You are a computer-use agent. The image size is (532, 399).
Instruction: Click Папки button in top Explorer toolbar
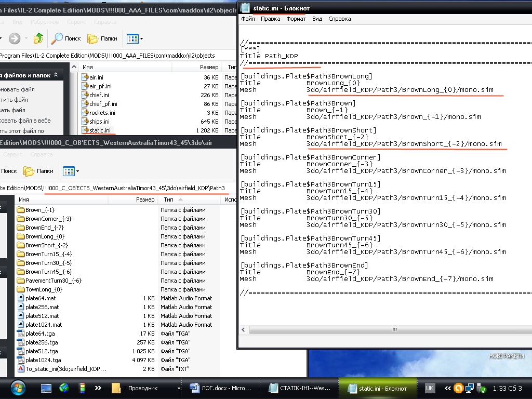102,38
